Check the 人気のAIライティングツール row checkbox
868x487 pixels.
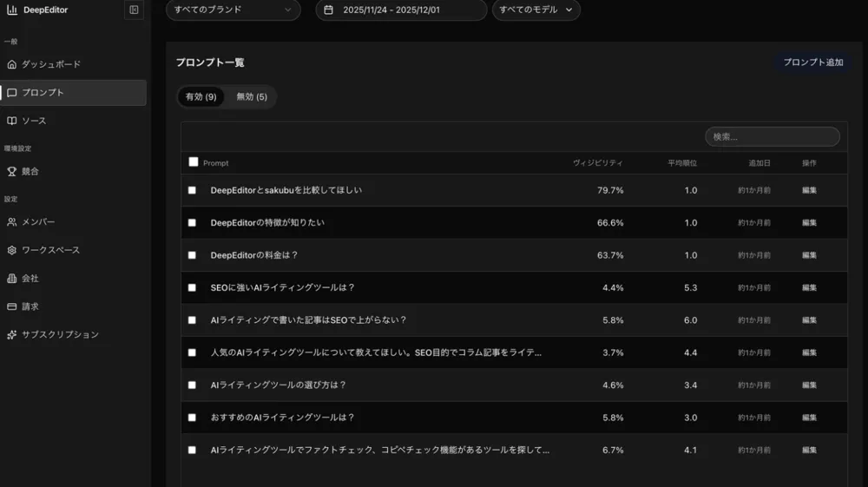[192, 352]
